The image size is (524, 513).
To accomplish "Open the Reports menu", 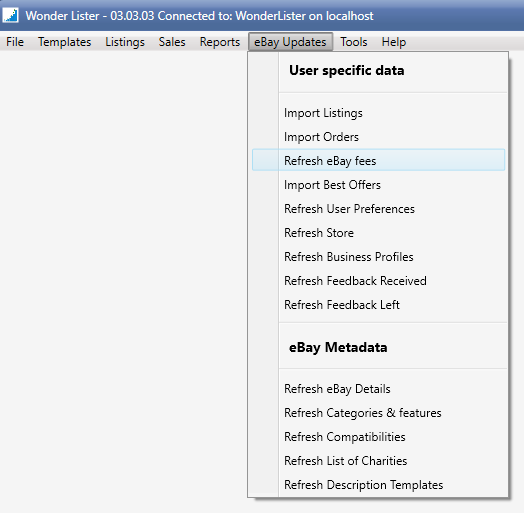I will [220, 42].
